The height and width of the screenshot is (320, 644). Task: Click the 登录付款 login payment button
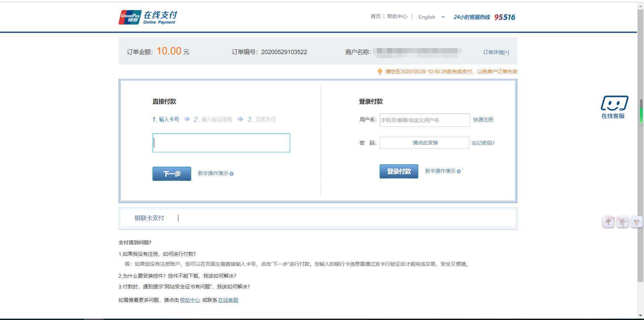(x=398, y=171)
